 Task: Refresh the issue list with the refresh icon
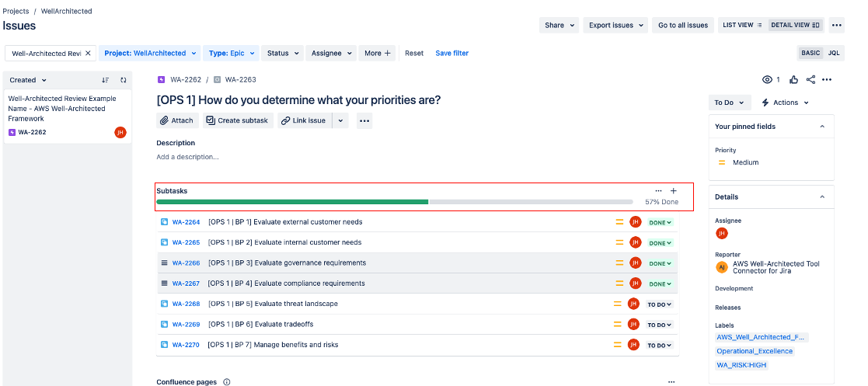point(123,80)
